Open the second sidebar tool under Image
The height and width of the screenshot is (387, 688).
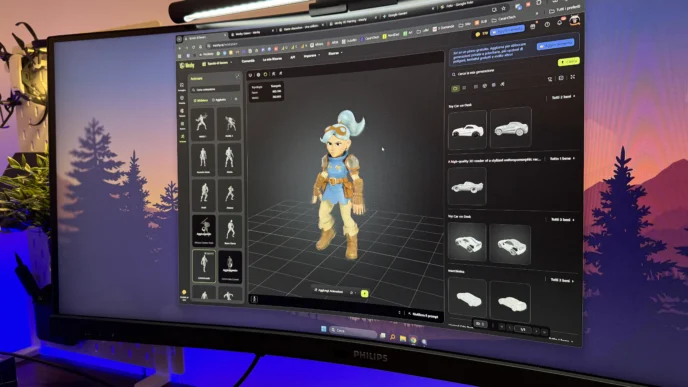click(182, 100)
